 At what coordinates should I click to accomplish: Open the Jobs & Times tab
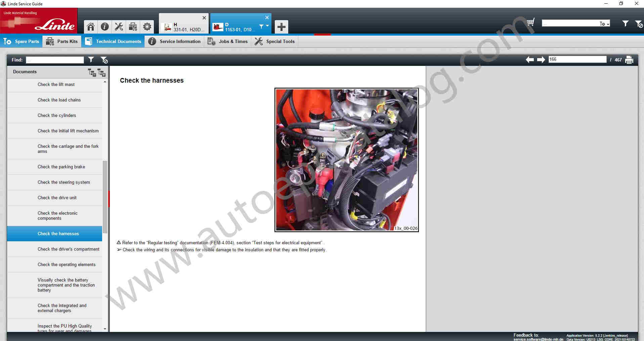pos(228,41)
